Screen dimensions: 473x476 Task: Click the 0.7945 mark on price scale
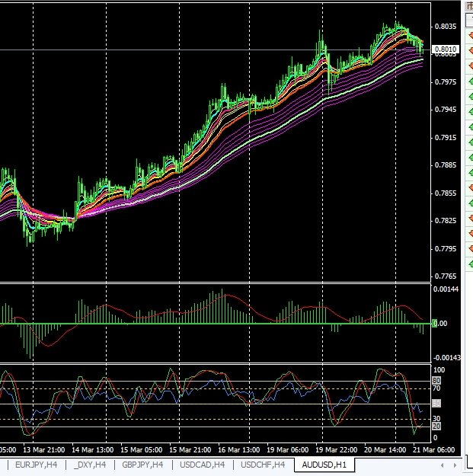pyautogui.click(x=445, y=110)
